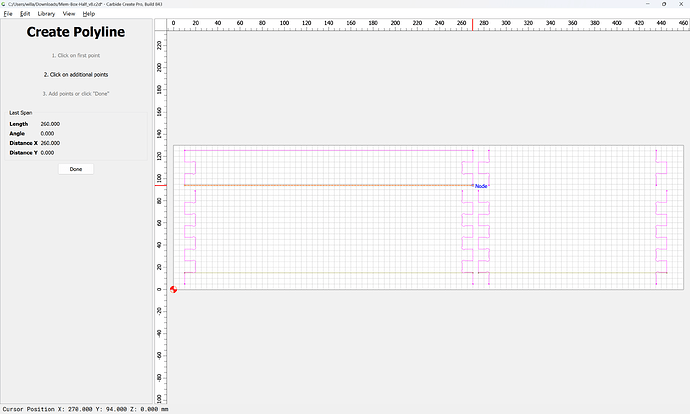Screen dimensions: 690x414
Task: Click '1. Click on first point' step
Action: (x=76, y=55)
